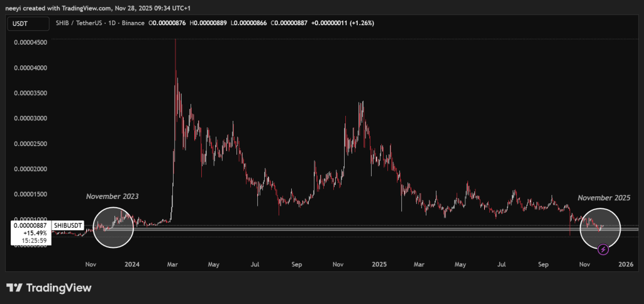Click the TradingView logo icon

[14, 288]
